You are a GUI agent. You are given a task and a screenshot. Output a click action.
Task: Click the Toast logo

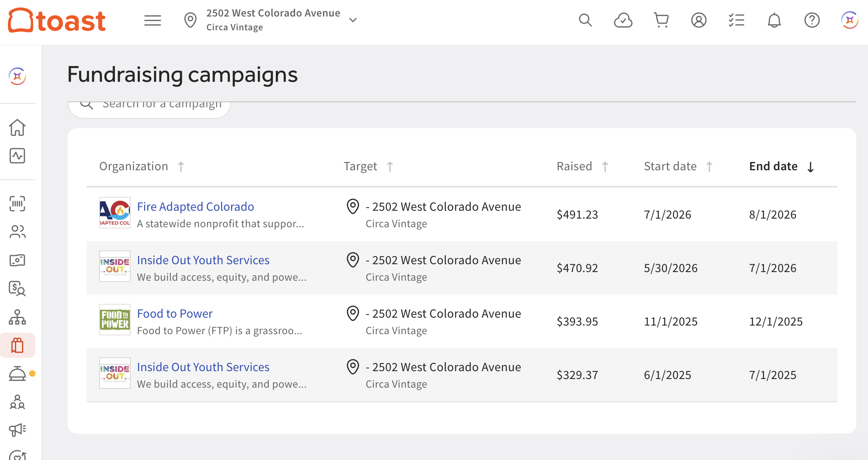[x=57, y=20]
